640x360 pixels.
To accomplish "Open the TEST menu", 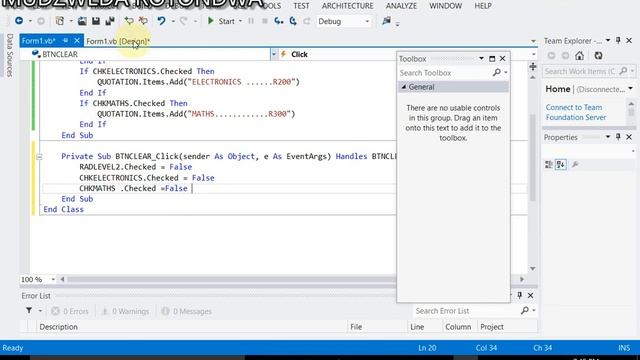I will [301, 6].
